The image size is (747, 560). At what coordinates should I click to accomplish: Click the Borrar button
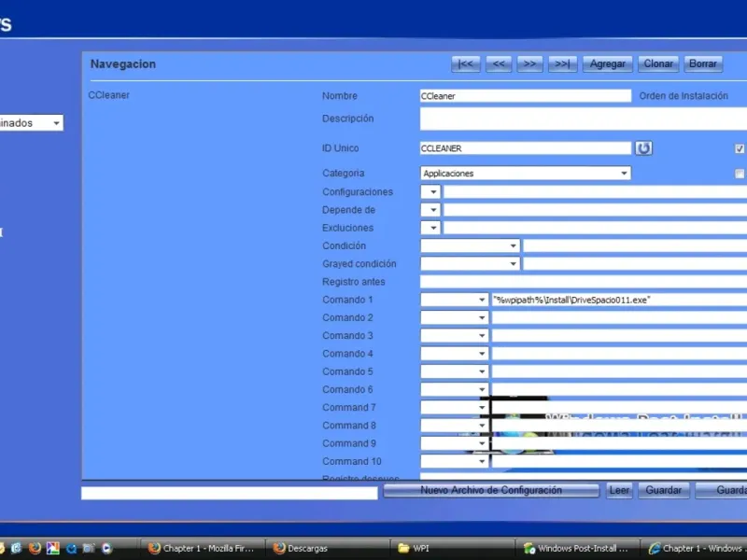[x=703, y=63]
